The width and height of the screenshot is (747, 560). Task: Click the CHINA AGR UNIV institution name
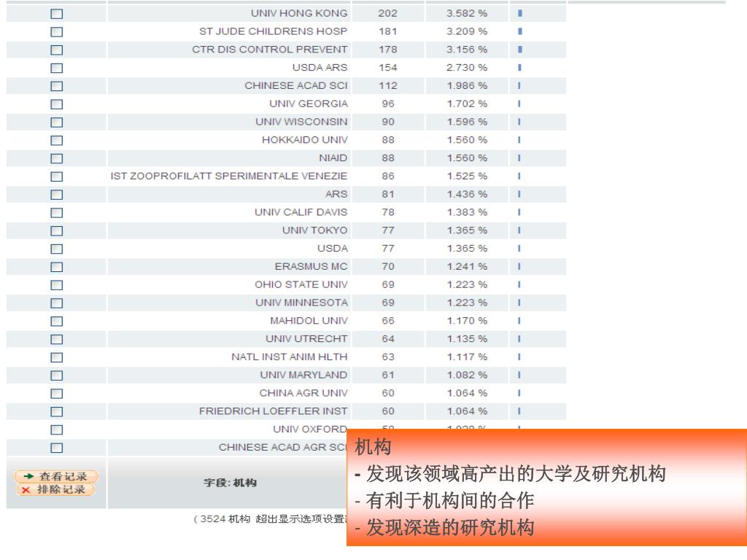303,393
